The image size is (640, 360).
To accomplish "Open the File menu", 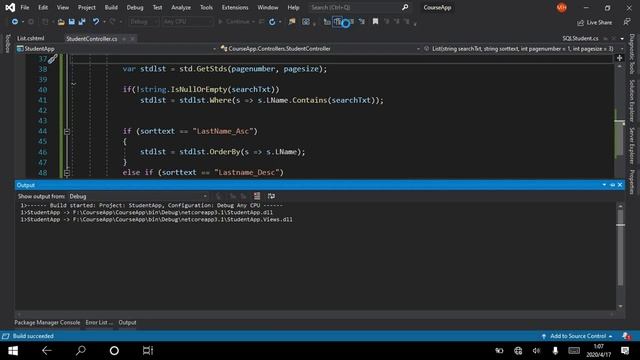I will tap(25, 7).
